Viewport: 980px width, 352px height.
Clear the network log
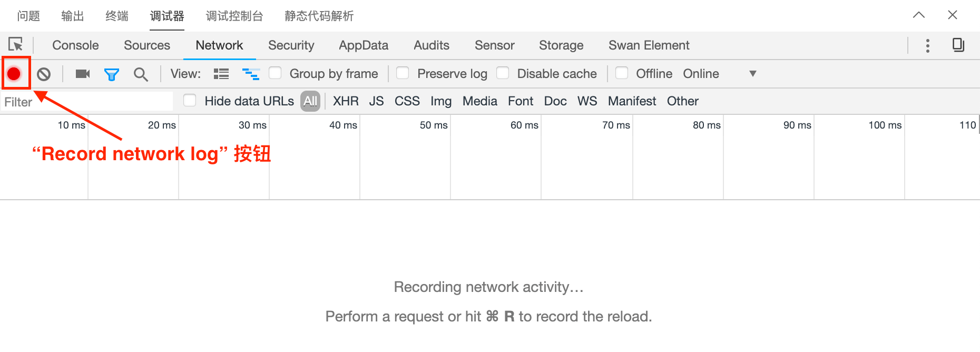coord(44,74)
